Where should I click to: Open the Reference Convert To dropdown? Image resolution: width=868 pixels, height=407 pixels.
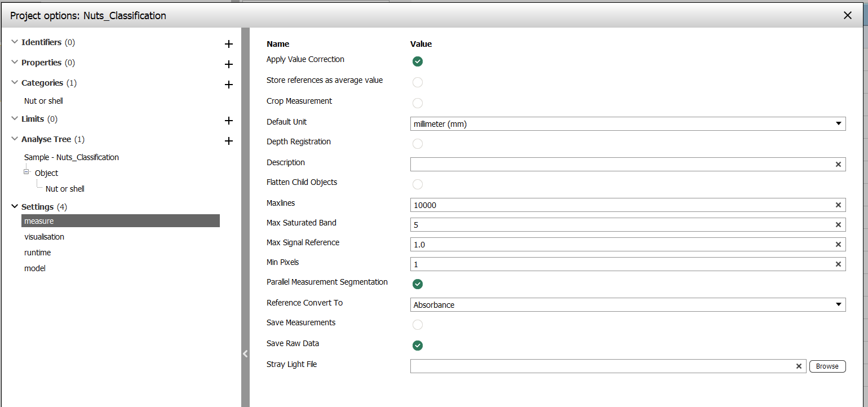[x=628, y=305]
